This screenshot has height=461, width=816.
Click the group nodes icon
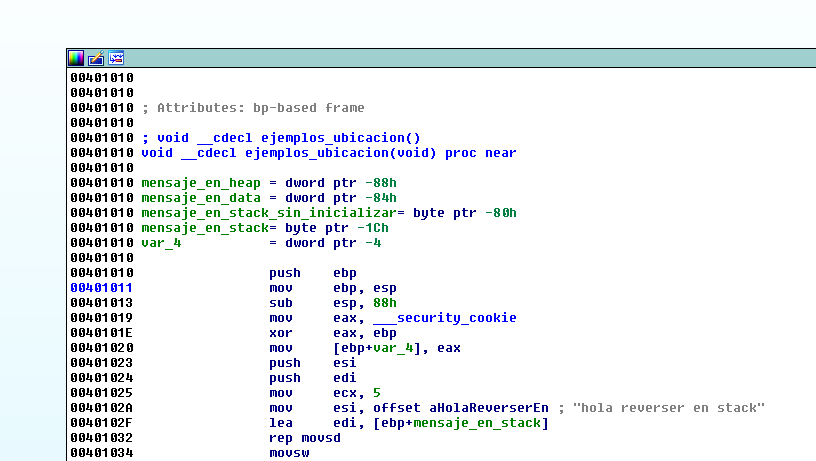pos(116,58)
